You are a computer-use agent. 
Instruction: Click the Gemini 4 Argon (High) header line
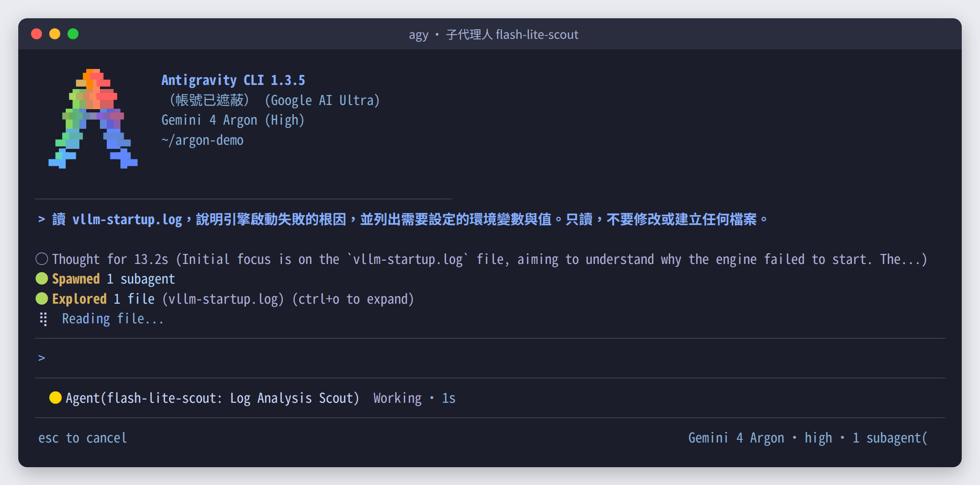pyautogui.click(x=233, y=120)
